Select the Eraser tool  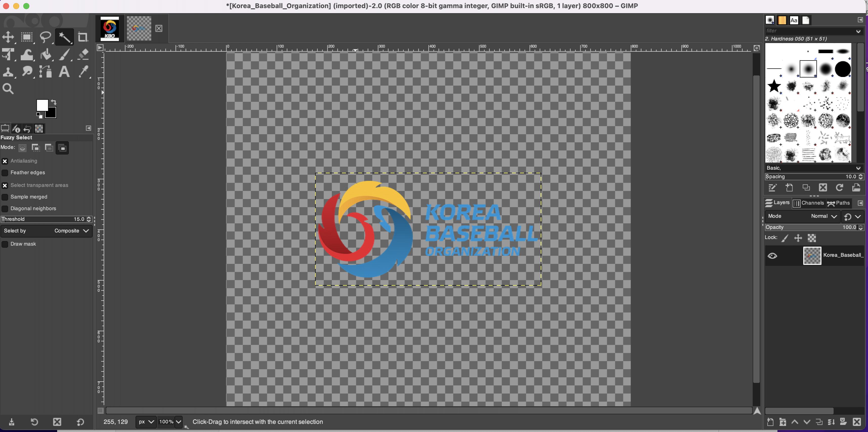(83, 54)
